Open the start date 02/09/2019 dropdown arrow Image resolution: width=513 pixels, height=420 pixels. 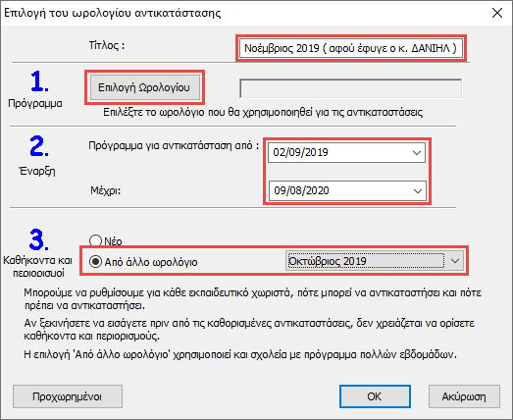point(417,152)
